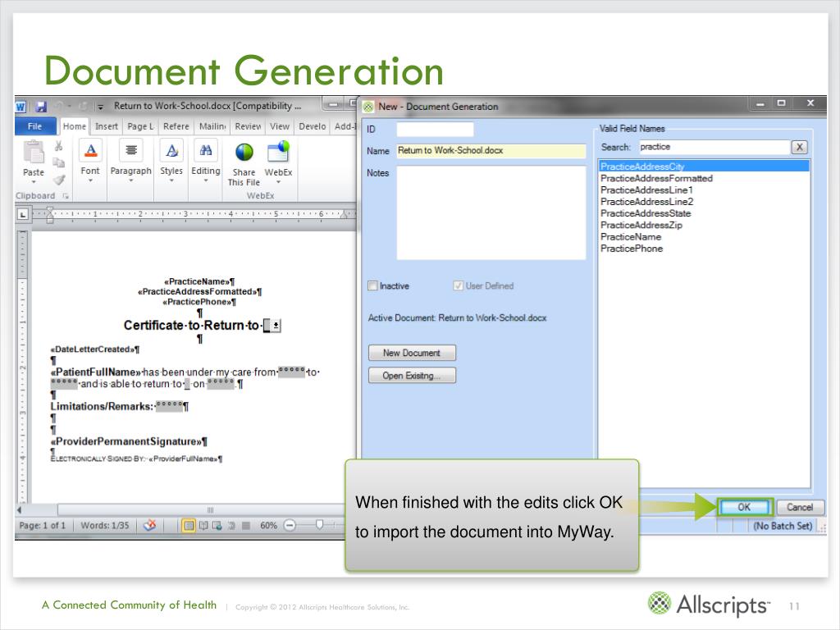
Task: Select PracticeAddressFormatted in field list
Action: tap(704, 178)
